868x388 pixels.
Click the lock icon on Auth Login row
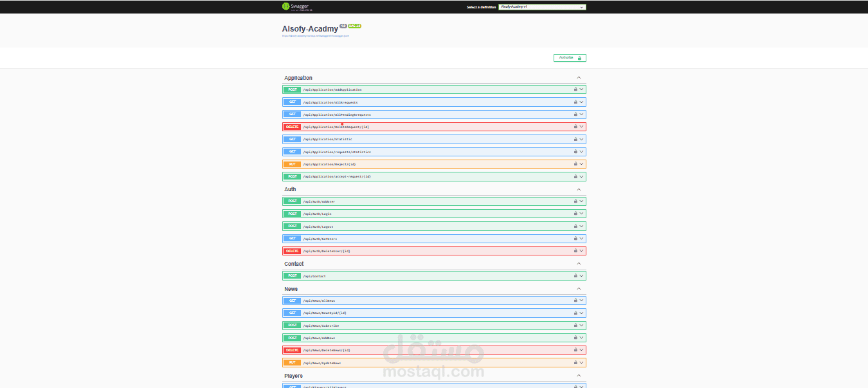point(575,214)
